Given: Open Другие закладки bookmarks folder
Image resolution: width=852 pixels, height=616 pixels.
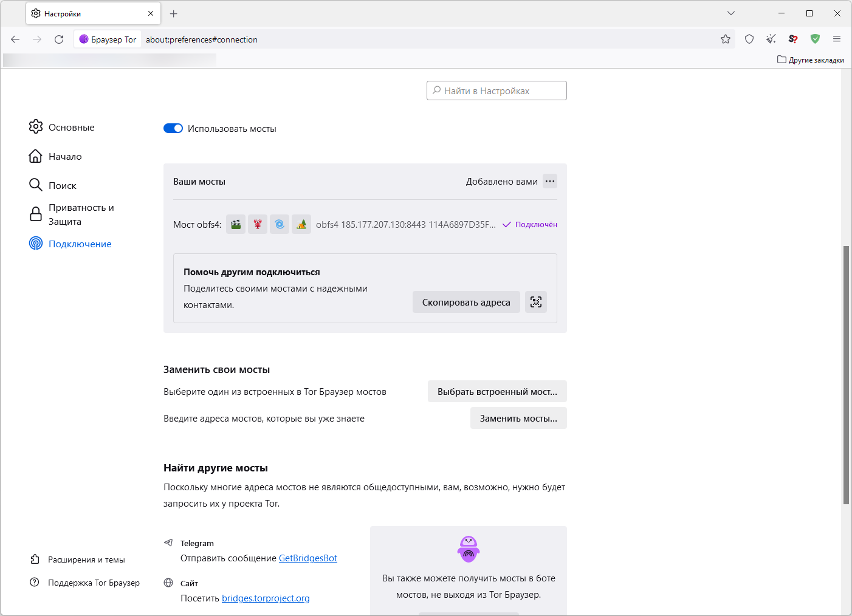Looking at the screenshot, I should click(x=811, y=60).
